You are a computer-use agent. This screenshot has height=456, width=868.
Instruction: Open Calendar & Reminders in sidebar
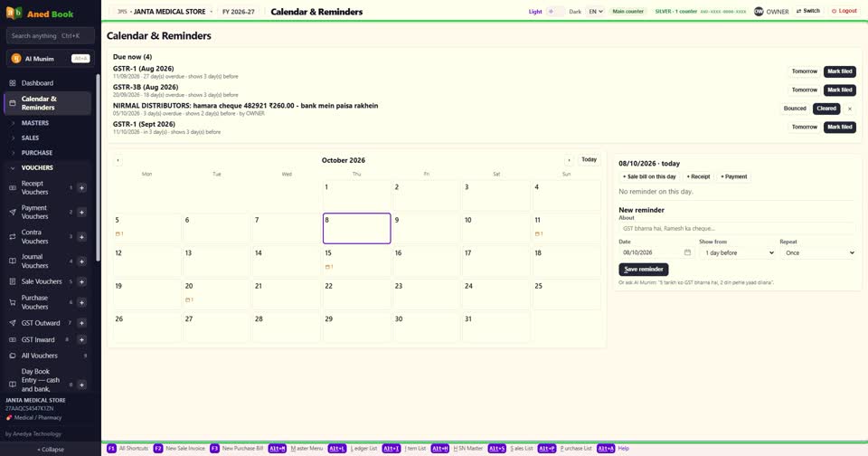tap(48, 103)
